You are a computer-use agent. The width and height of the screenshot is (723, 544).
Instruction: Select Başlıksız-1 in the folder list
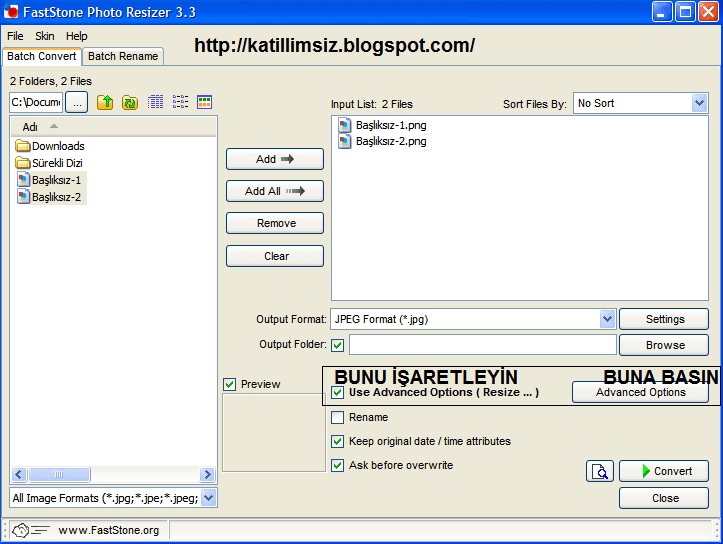point(56,180)
